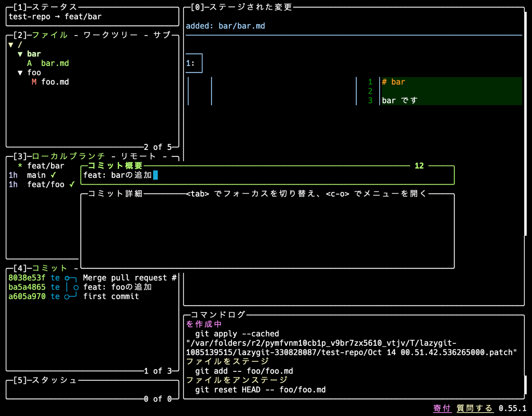Collapse the foo folder tree arrow

(20, 73)
